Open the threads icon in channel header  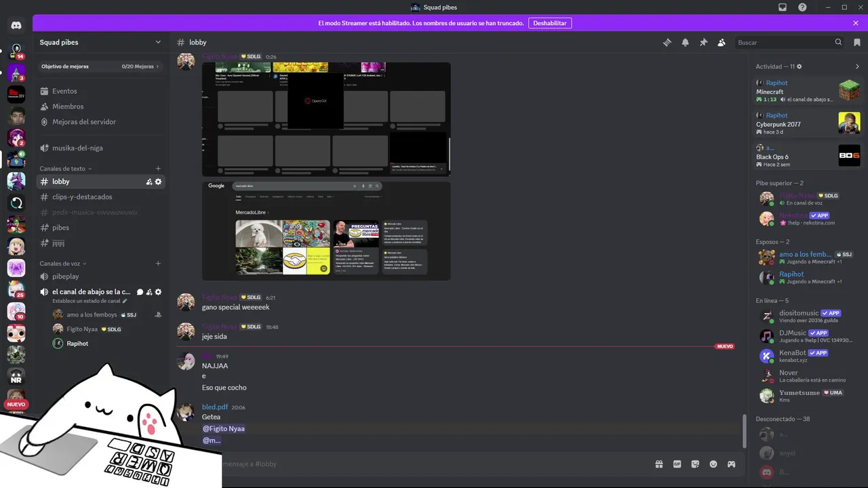[667, 42]
